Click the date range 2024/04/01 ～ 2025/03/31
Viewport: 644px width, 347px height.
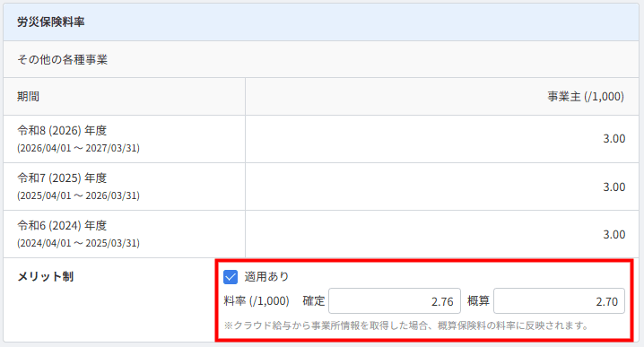[78, 244]
